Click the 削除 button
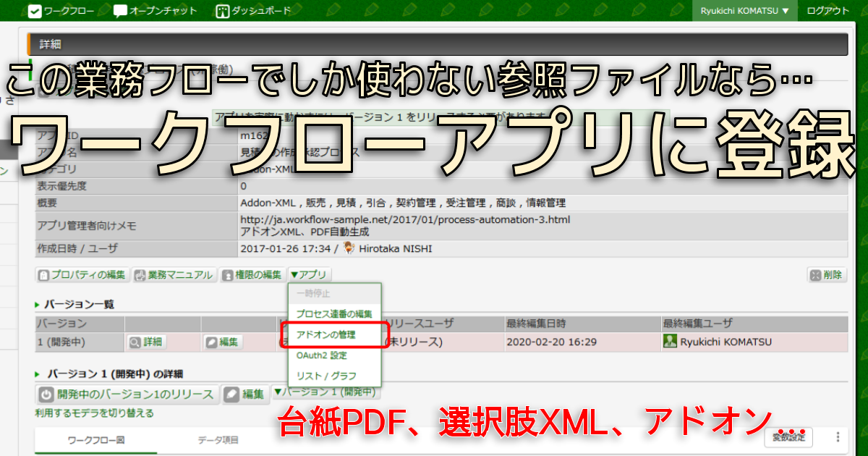This screenshot has width=868, height=456. tap(827, 275)
